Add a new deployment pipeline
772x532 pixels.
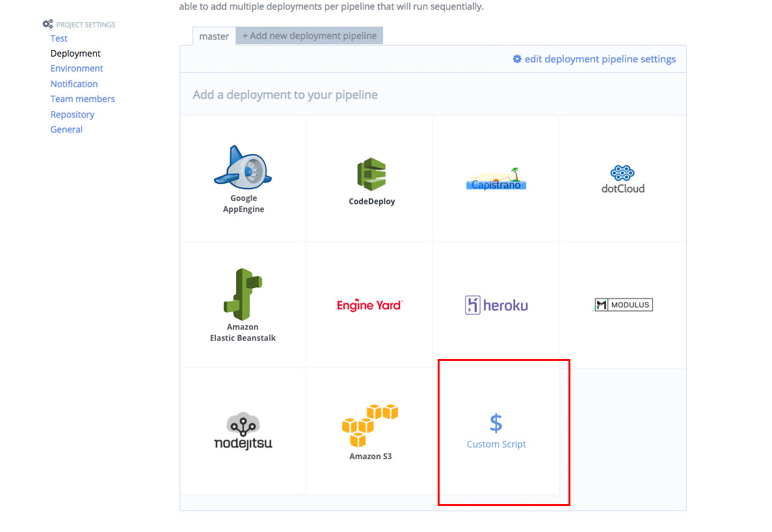(x=310, y=35)
